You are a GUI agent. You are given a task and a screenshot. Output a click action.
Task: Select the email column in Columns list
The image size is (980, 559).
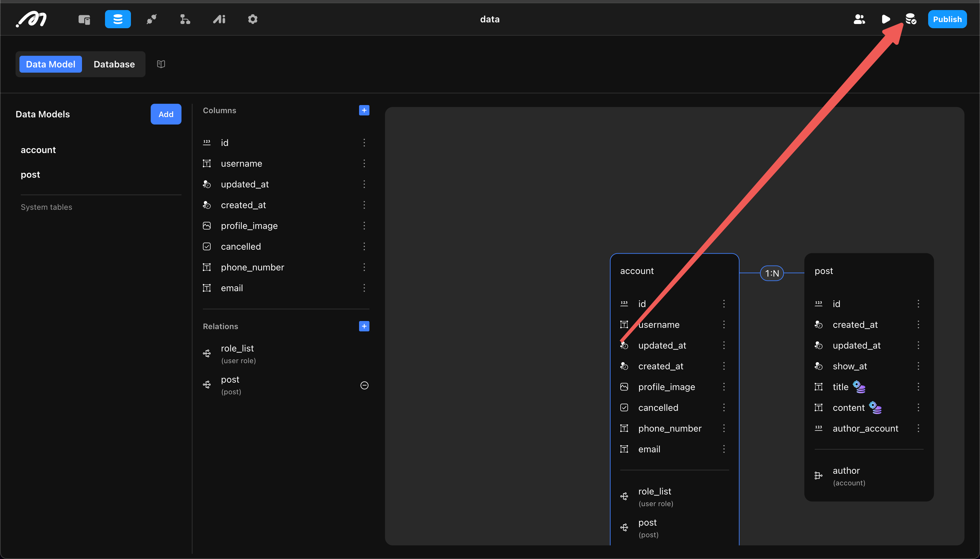pos(232,288)
